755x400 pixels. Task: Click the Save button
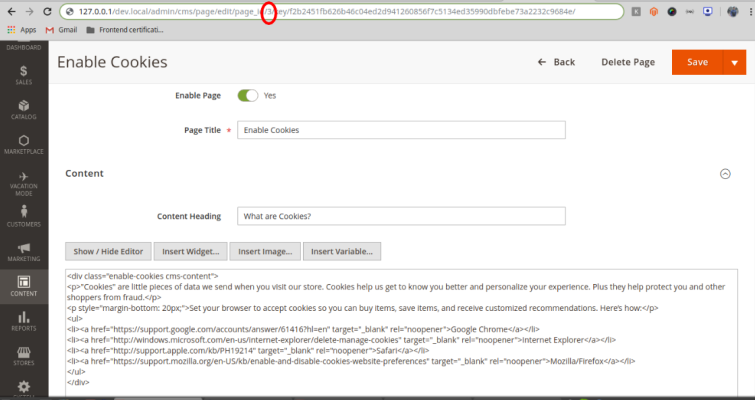pos(697,62)
